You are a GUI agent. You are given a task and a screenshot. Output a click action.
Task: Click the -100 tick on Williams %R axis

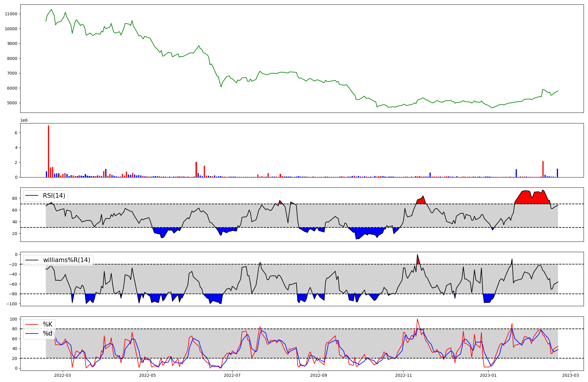[12, 304]
